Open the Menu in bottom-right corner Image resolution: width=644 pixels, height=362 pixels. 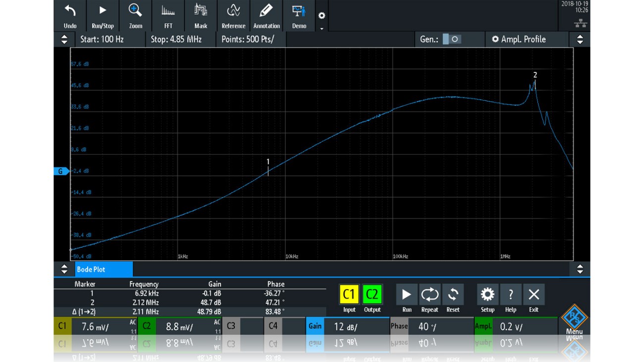[x=575, y=322]
